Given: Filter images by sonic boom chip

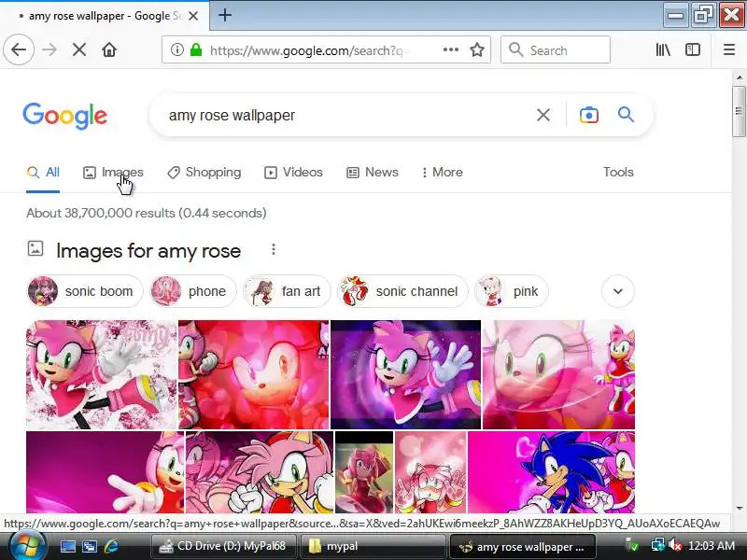Looking at the screenshot, I should click(x=85, y=291).
